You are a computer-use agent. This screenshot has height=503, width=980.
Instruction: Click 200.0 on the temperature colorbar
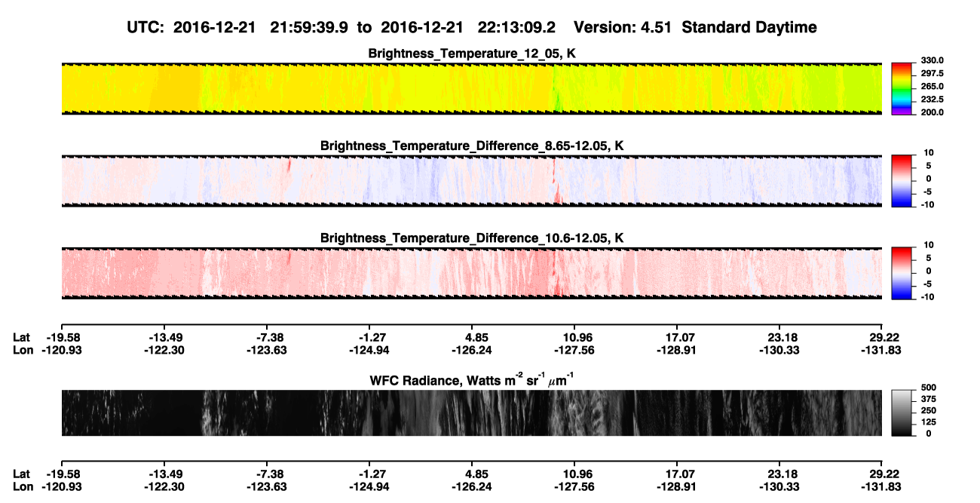pyautogui.click(x=933, y=112)
